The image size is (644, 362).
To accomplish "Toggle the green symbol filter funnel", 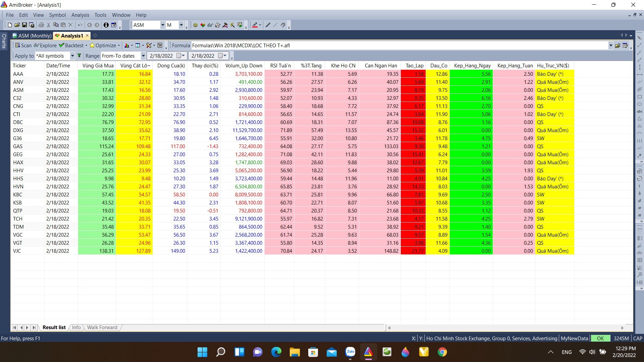I will [79, 56].
